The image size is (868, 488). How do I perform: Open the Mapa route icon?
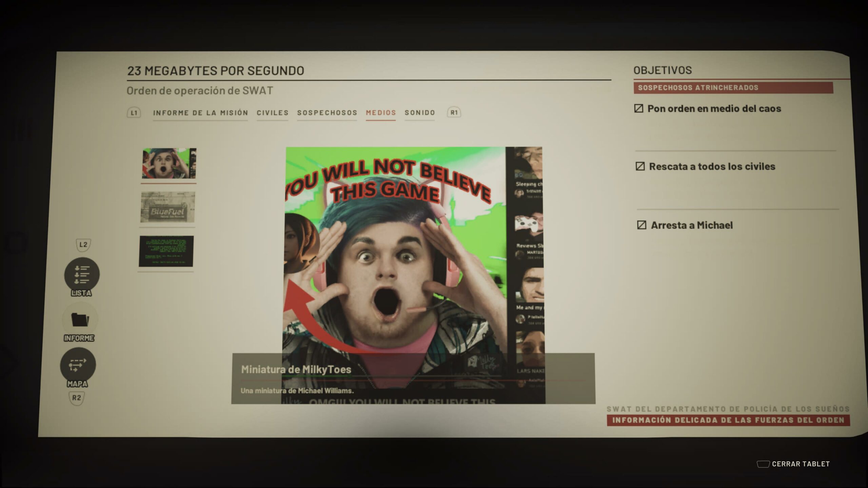pos(78,365)
